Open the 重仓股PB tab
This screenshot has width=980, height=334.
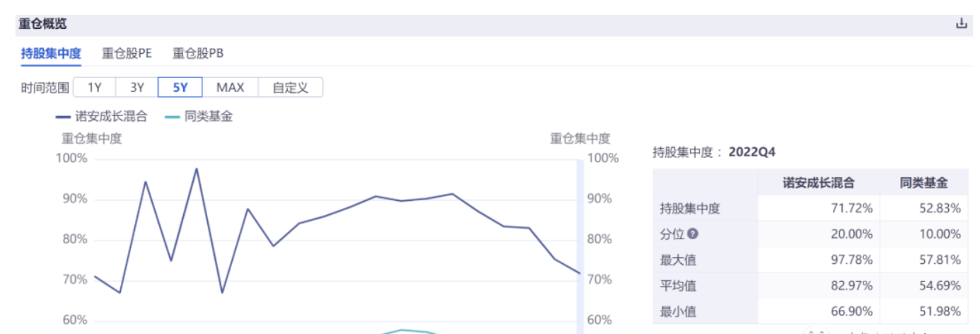pyautogui.click(x=198, y=53)
